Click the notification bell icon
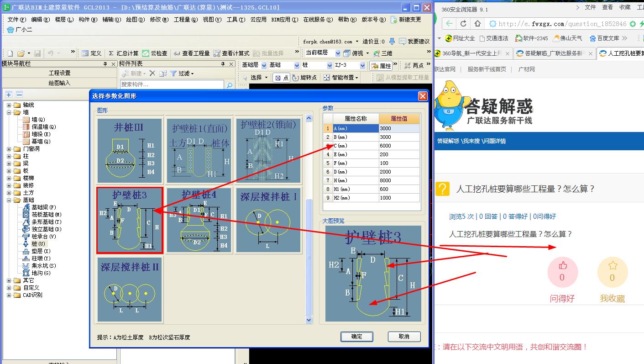 coord(392,41)
